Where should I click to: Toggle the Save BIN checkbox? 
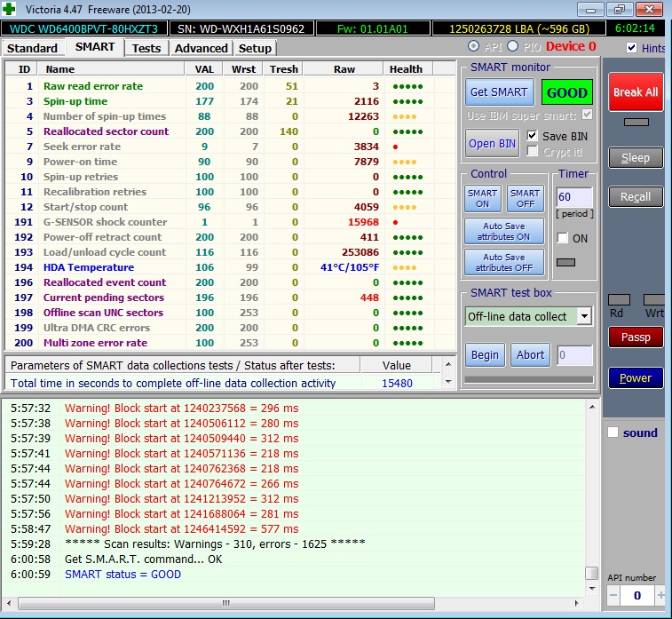[533, 135]
